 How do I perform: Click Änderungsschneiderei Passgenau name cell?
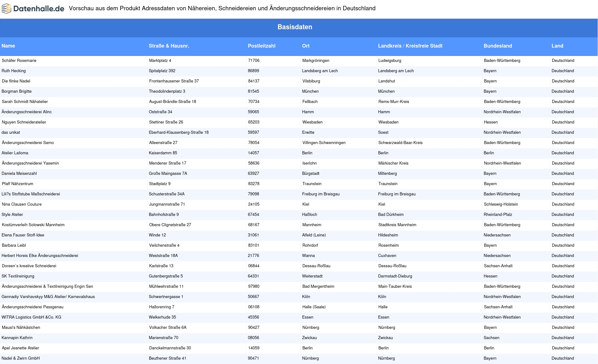33,307
